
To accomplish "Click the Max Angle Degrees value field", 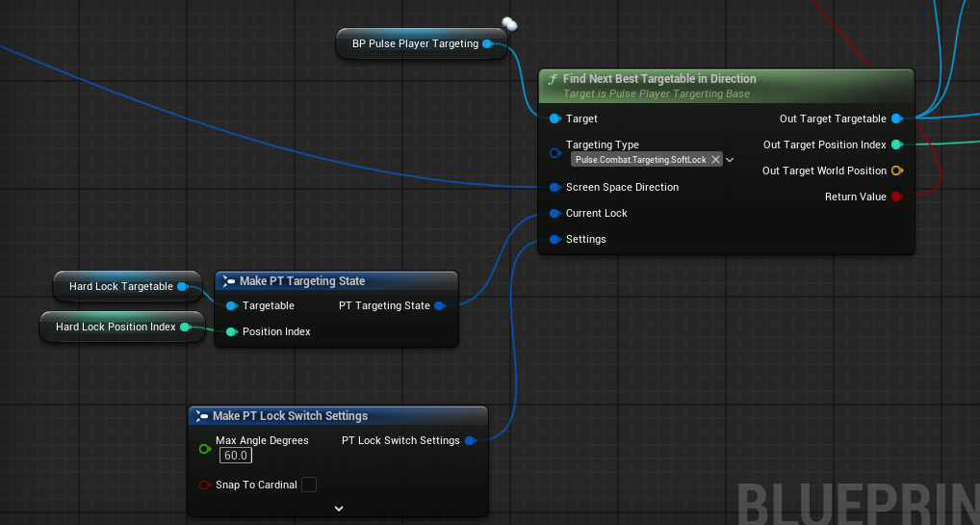I will point(236,456).
